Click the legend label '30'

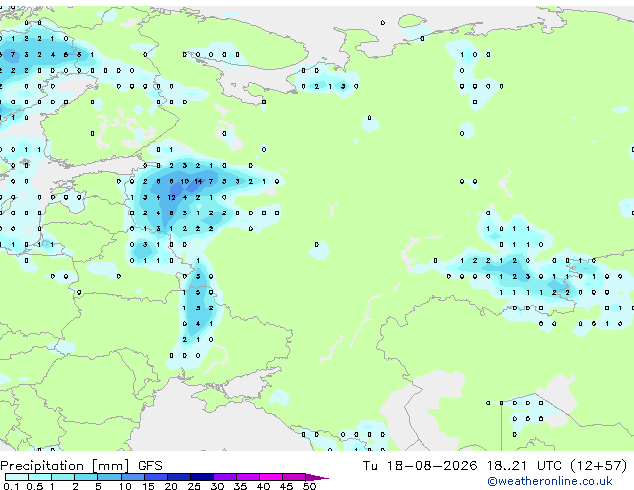[x=217, y=486]
